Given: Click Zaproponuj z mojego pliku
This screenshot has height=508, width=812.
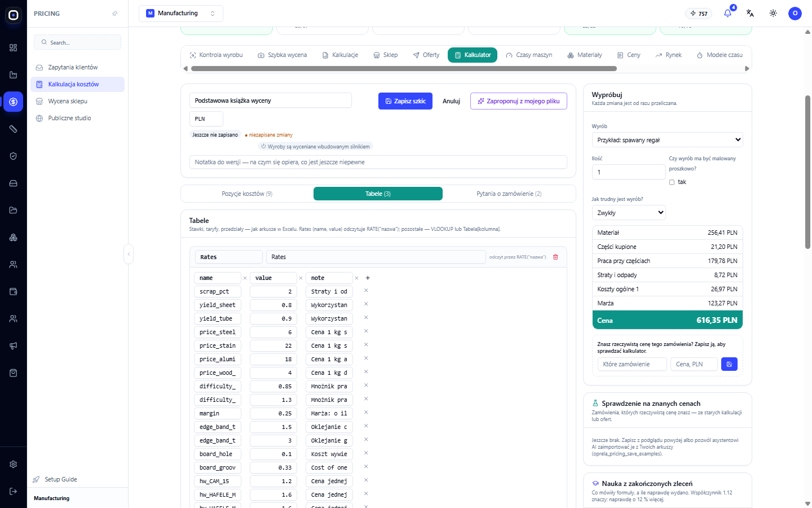Looking at the screenshot, I should click(519, 101).
